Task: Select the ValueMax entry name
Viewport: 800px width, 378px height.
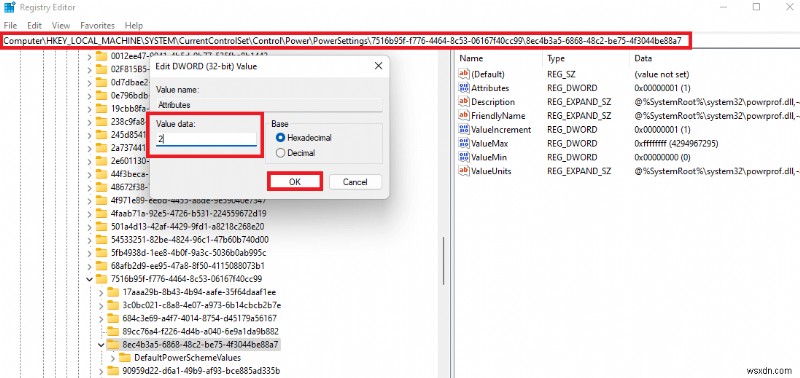Action: click(489, 144)
